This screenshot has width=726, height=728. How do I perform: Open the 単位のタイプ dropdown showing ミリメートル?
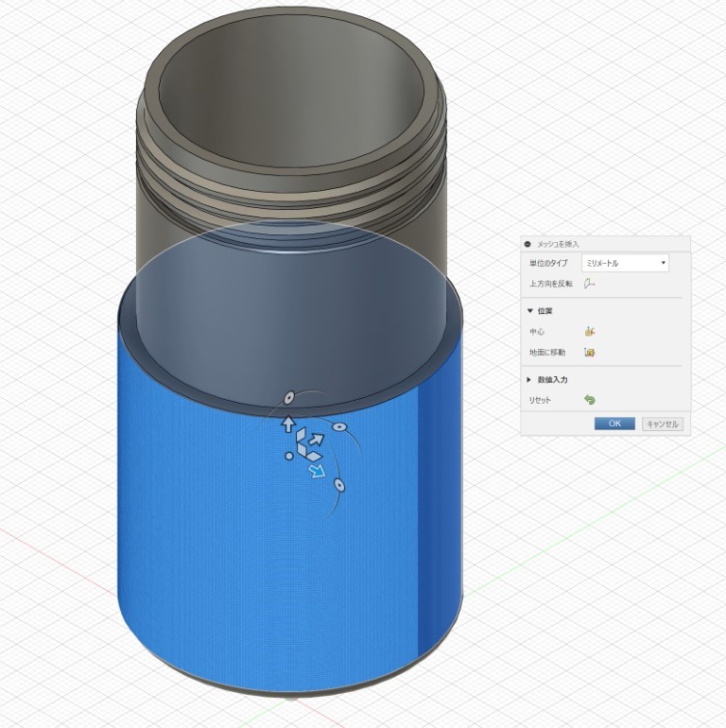(625, 263)
